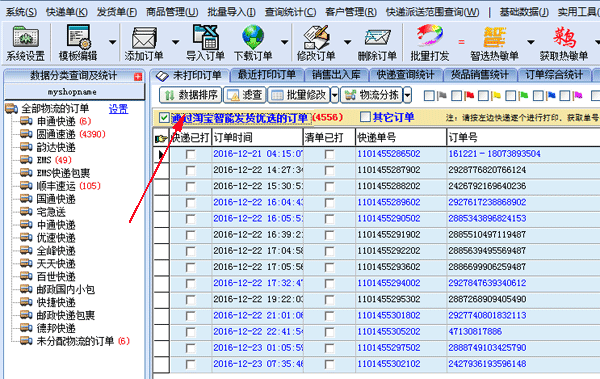
Task: Click order time 2016-12-23 07:35 cell
Action: pos(257,364)
